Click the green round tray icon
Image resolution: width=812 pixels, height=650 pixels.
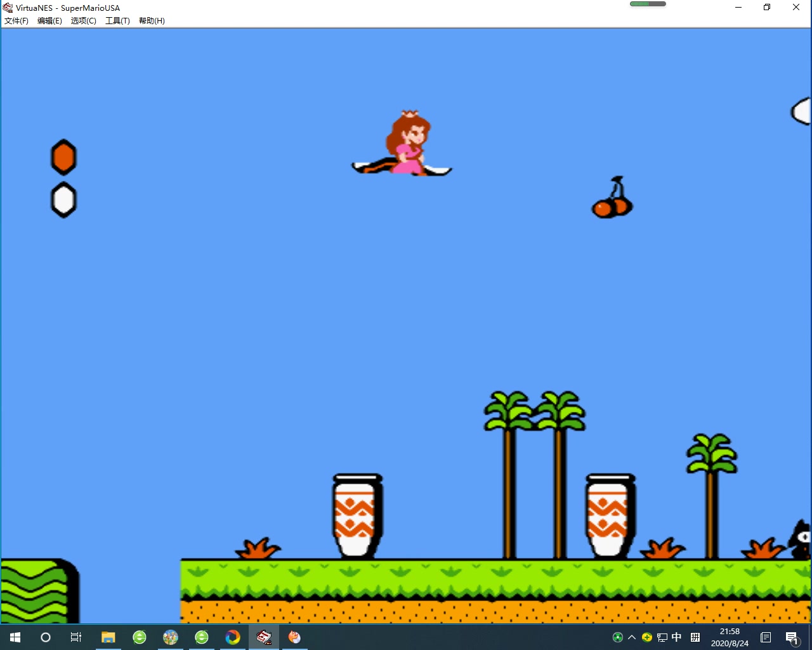(618, 637)
